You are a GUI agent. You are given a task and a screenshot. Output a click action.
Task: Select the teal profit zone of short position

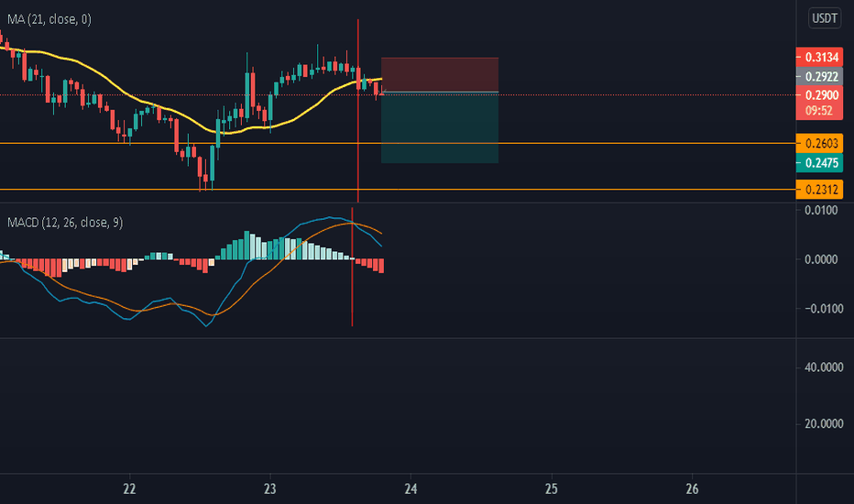[440, 127]
